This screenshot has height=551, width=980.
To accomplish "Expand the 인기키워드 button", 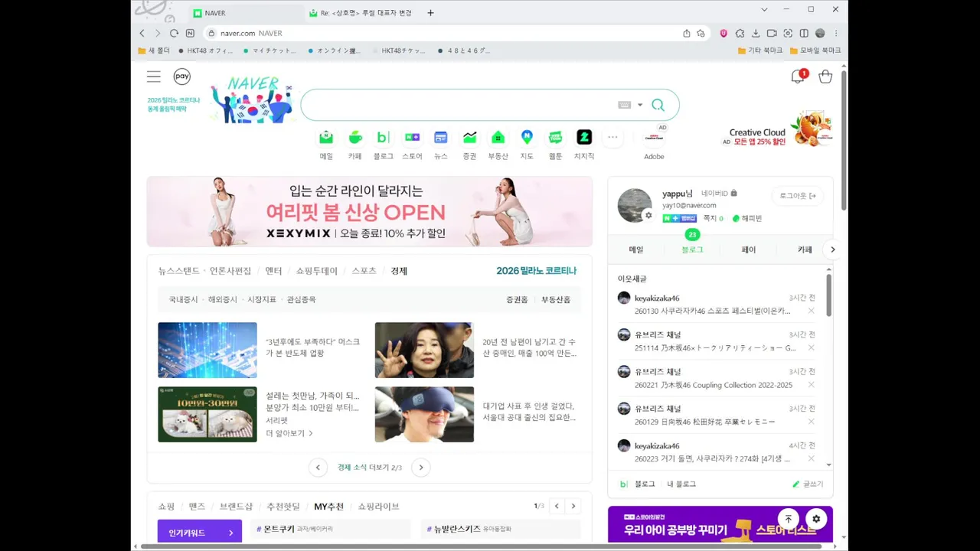I will [200, 532].
